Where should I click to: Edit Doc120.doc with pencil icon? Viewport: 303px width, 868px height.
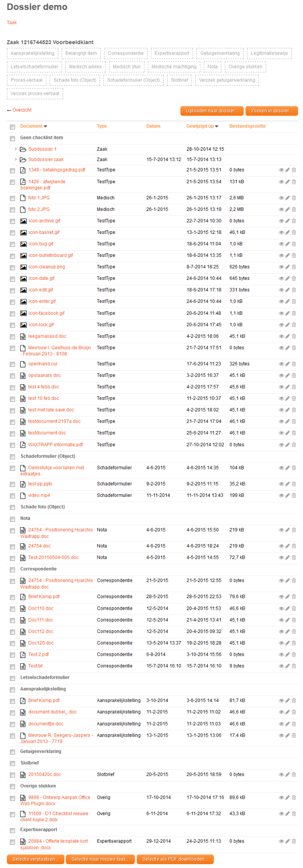pos(287,643)
